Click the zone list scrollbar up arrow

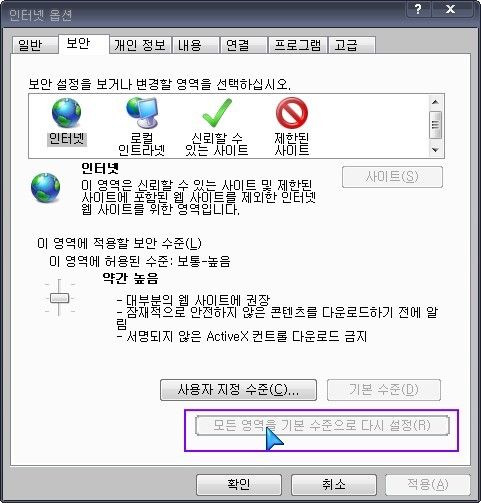[435, 102]
